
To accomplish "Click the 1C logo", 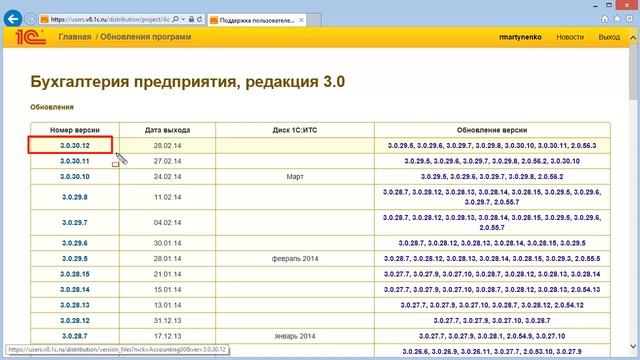I will pyautogui.click(x=31, y=37).
